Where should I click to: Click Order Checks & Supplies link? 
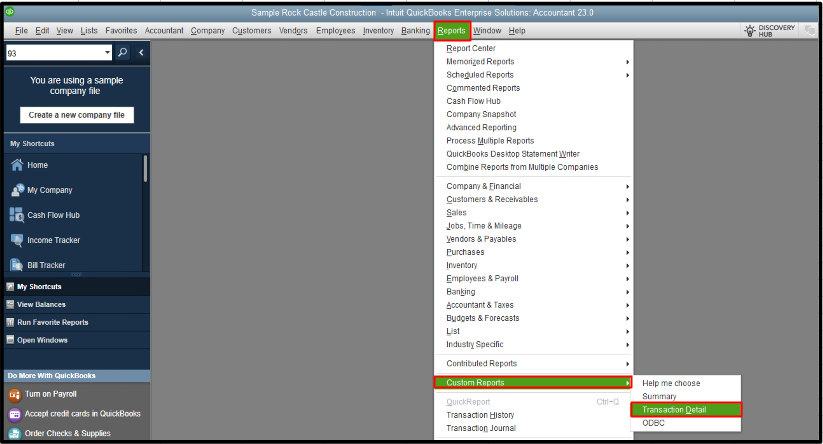click(67, 434)
